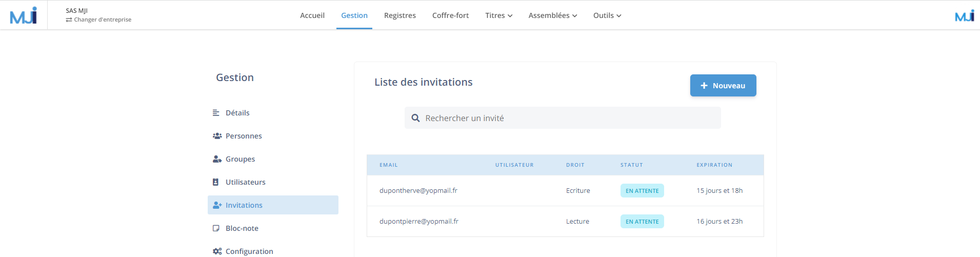The image size is (980, 257).
Task: Click the Gestion sidebar heading
Action: (235, 77)
